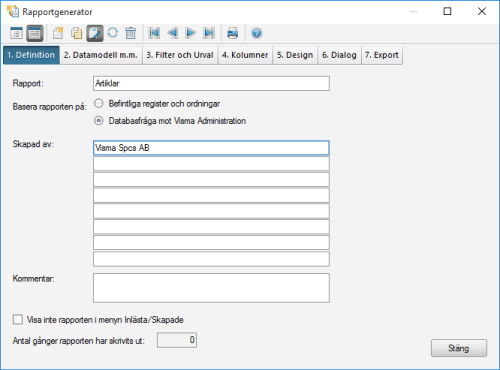This screenshot has height=370, width=500.
Task: Open the 4. Kolumner tab
Action: coord(245,55)
